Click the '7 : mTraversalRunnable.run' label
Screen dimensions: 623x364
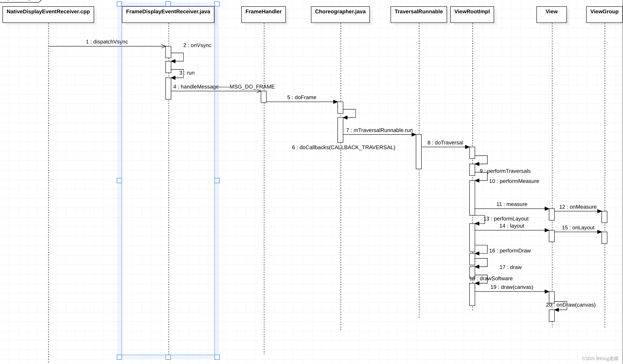point(379,130)
